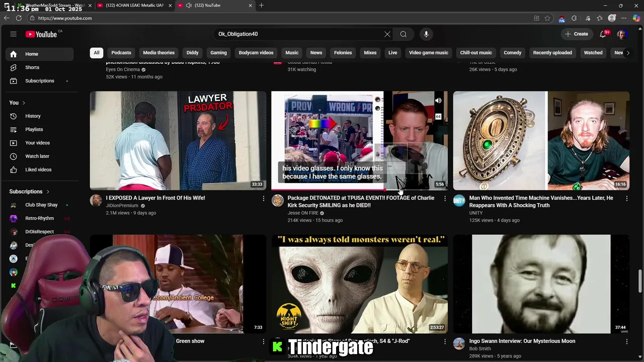Select the Bodycam videos filter chip

pos(256,53)
